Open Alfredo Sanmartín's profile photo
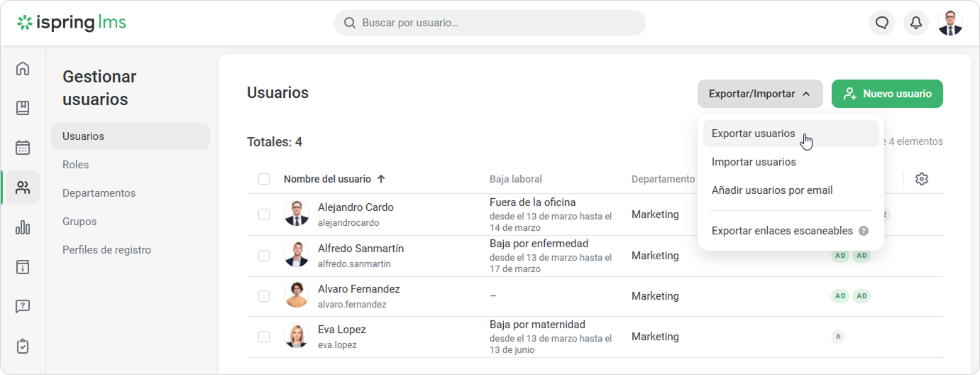This screenshot has height=375, width=980. pyautogui.click(x=297, y=255)
